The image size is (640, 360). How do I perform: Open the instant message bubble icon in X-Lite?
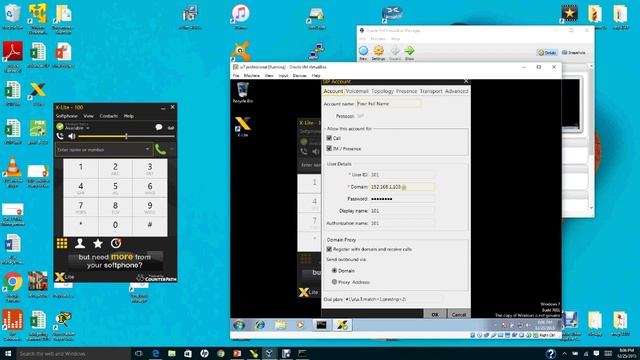pyautogui.click(x=159, y=127)
